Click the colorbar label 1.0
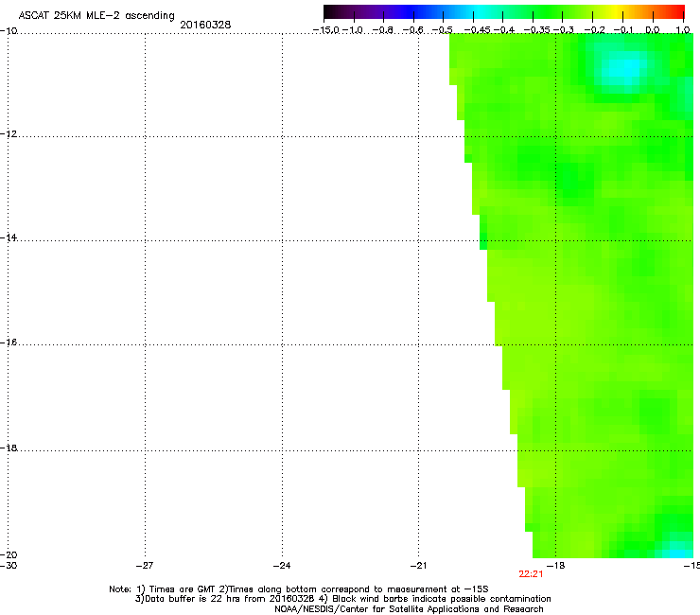This screenshot has width=700, height=615. 683,30
